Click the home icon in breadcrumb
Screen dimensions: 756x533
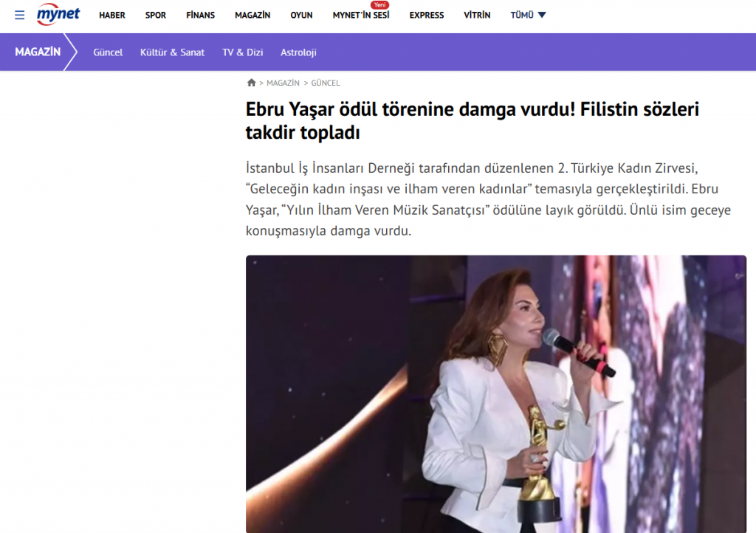pos(251,83)
